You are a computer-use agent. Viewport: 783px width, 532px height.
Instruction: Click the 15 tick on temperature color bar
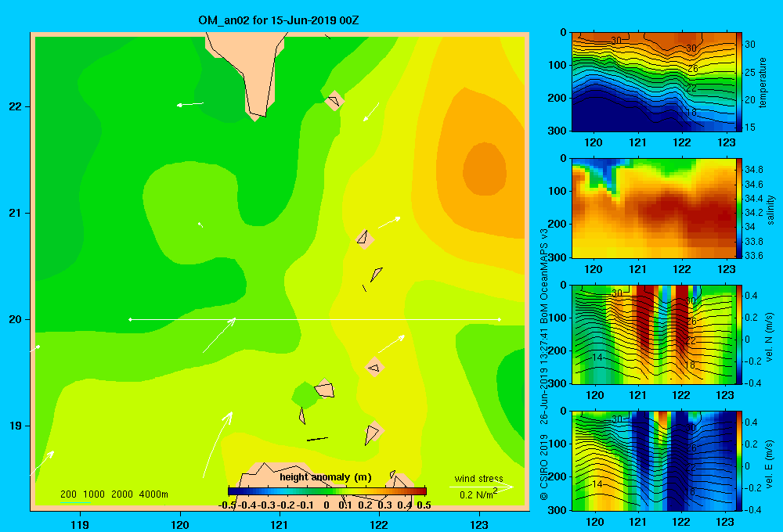coord(750,128)
